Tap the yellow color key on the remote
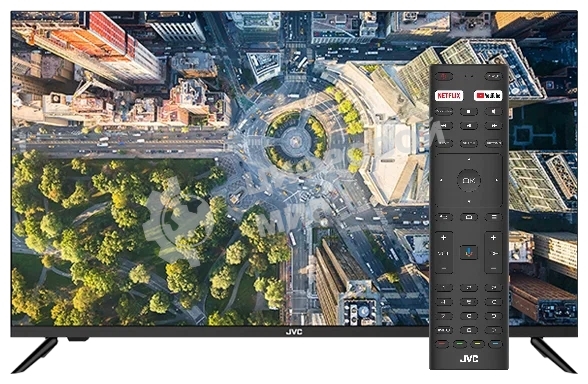The width and height of the screenshot is (588, 384). coord(477,344)
